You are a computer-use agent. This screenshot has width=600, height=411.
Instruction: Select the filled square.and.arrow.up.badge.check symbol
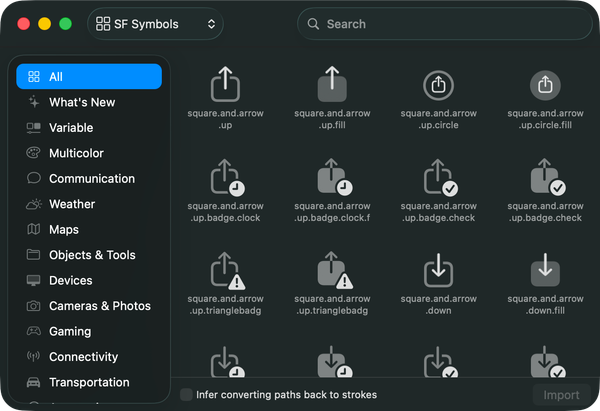pyautogui.click(x=548, y=178)
